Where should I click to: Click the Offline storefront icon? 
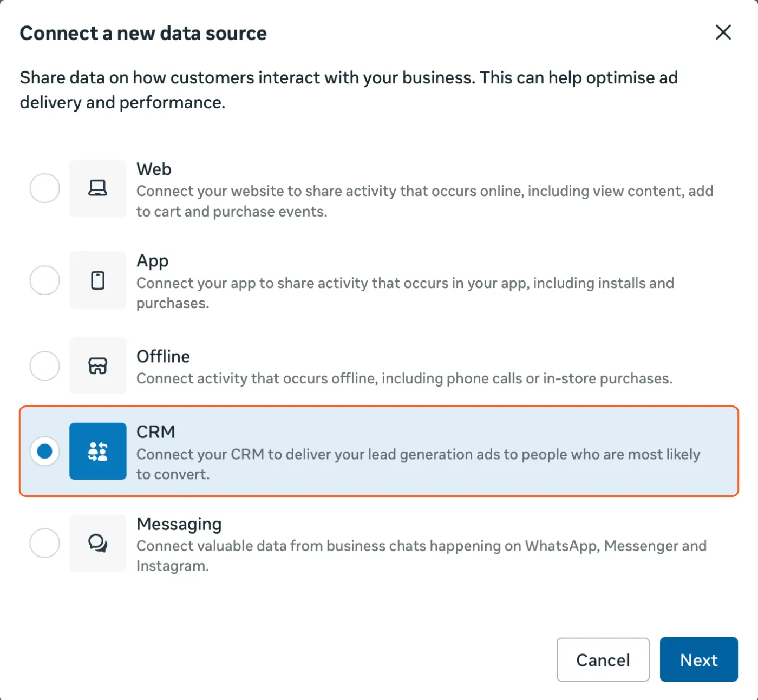click(x=97, y=366)
